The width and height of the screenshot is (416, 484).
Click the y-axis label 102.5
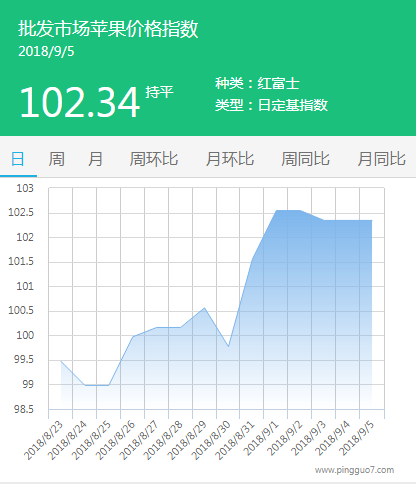point(21,213)
